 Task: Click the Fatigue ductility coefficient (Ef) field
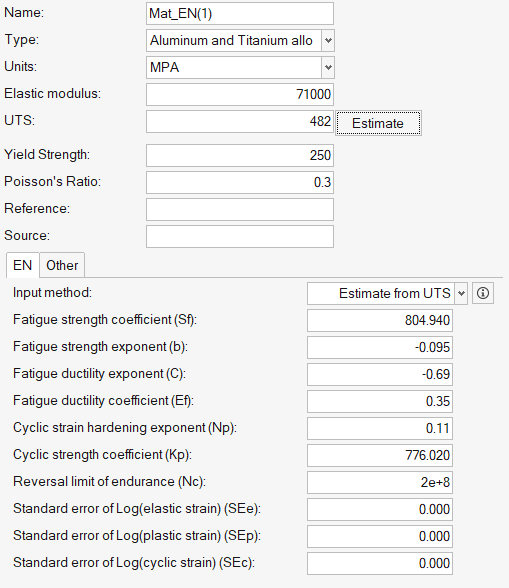380,401
